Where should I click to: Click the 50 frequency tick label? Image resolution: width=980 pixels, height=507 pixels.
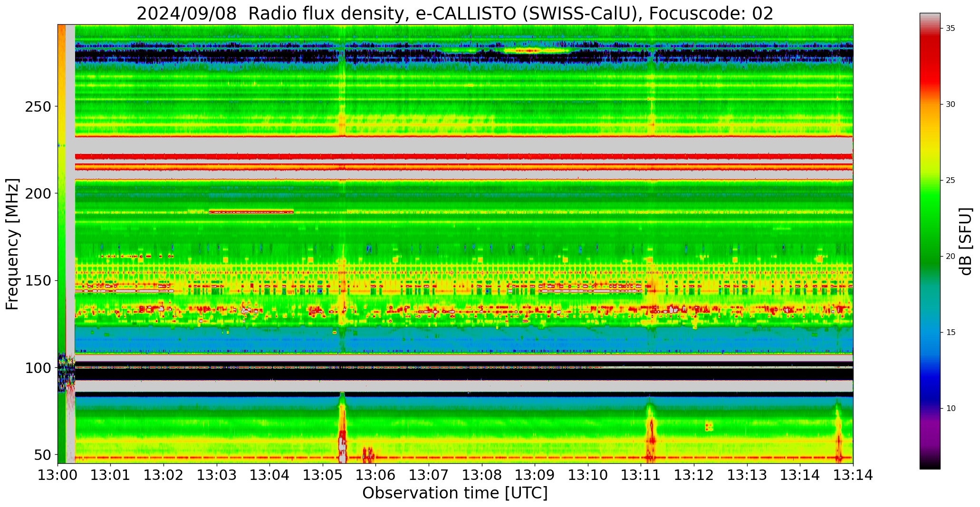42,455
